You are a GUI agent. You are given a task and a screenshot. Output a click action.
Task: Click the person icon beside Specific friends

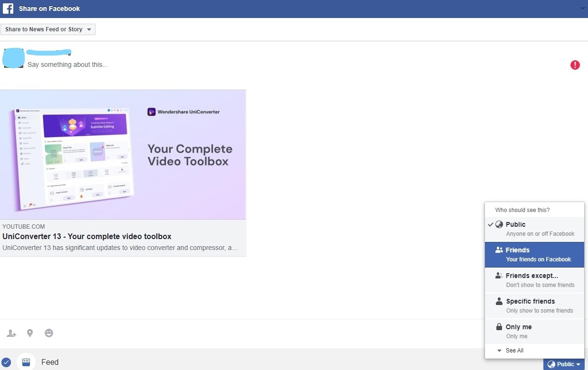[499, 301]
